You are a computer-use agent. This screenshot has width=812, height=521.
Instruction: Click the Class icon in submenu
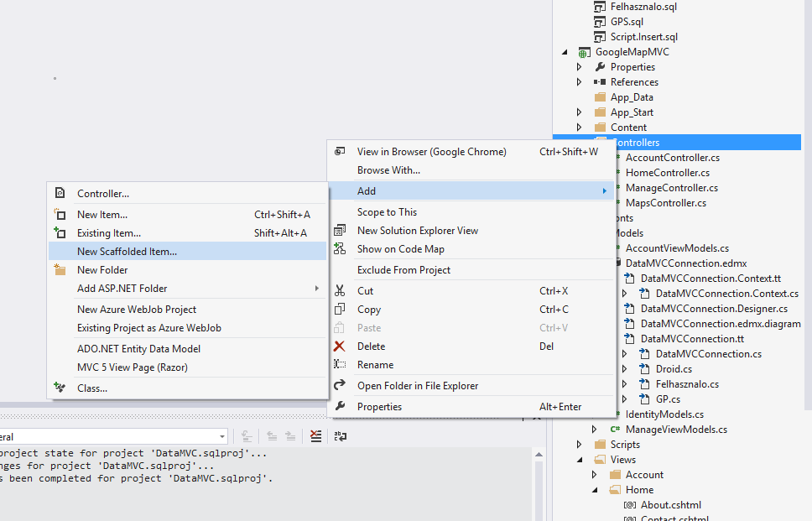pyautogui.click(x=60, y=388)
